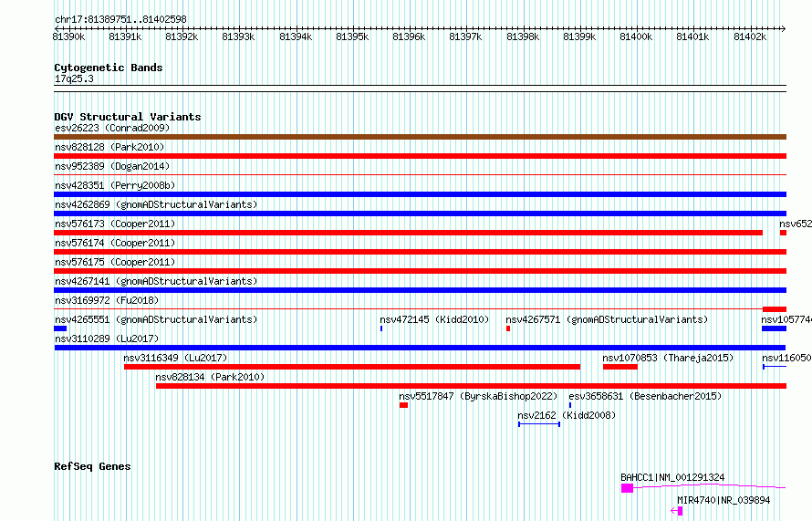Image resolution: width=812 pixels, height=521 pixels.
Task: Click the blue block below nsv105774
Action: [775, 328]
